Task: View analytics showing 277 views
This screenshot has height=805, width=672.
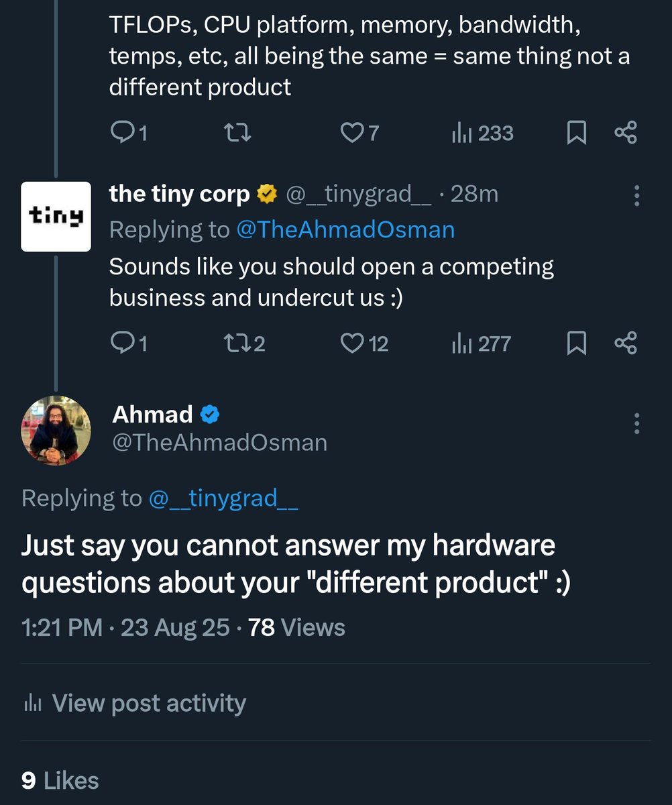Action: [481, 344]
